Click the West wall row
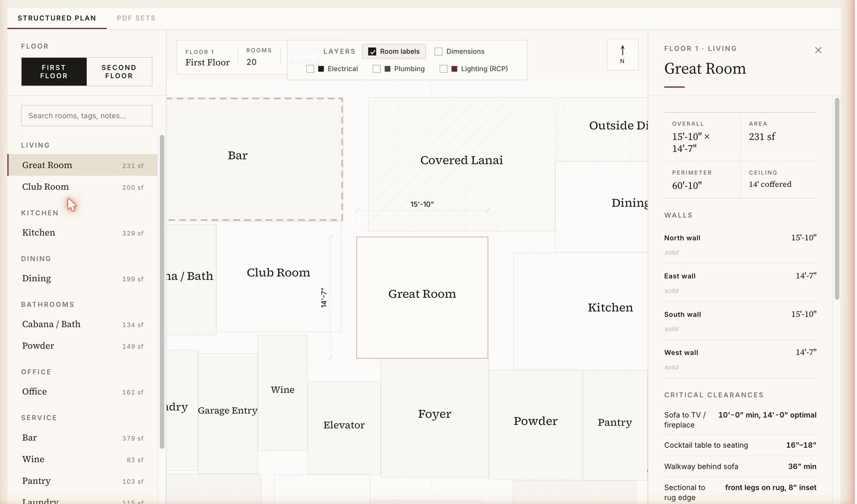Image resolution: width=857 pixels, height=504 pixels. tap(740, 359)
